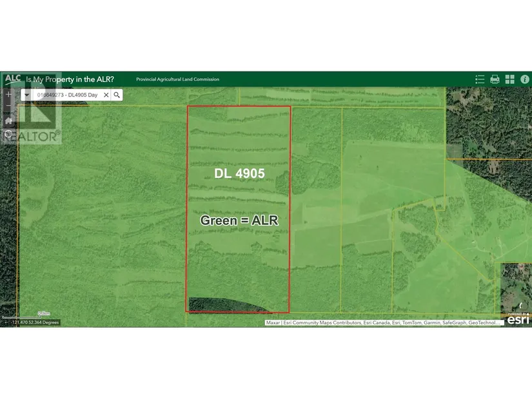Open the basemap gallery grid icon
The width and height of the screenshot is (532, 399).
[509, 79]
